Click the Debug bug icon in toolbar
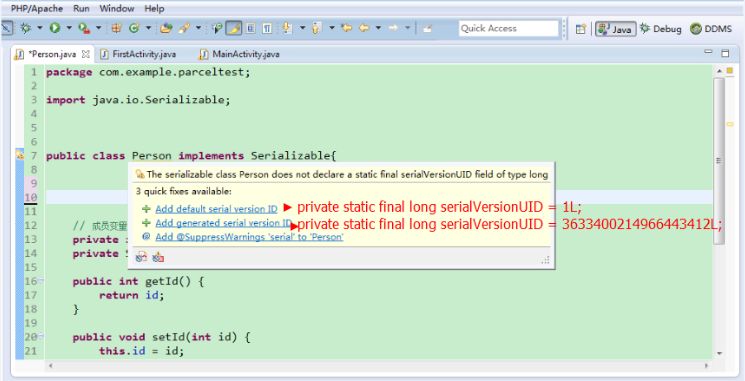Image resolution: width=745 pixels, height=381 pixels. tap(25, 29)
